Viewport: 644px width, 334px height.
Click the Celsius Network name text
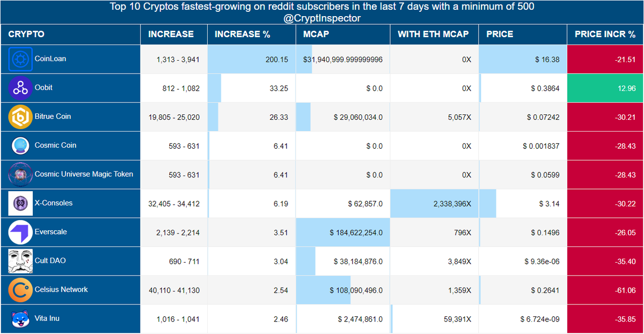pyautogui.click(x=61, y=289)
